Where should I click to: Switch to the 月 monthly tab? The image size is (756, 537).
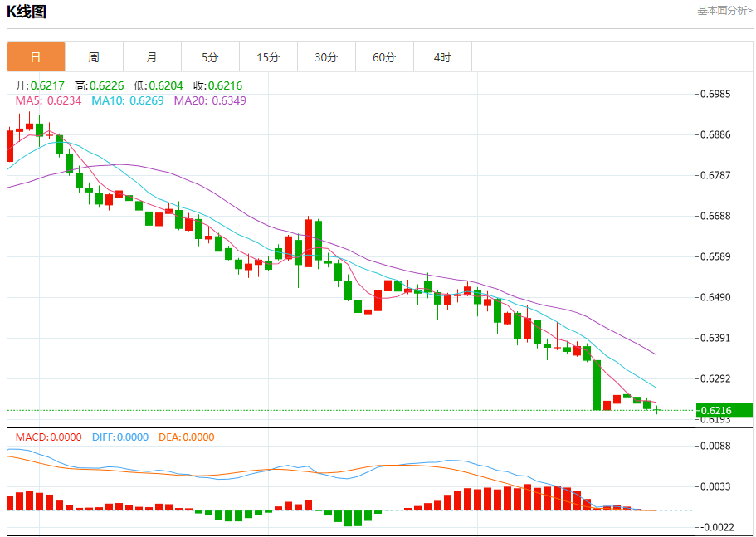[x=152, y=57]
